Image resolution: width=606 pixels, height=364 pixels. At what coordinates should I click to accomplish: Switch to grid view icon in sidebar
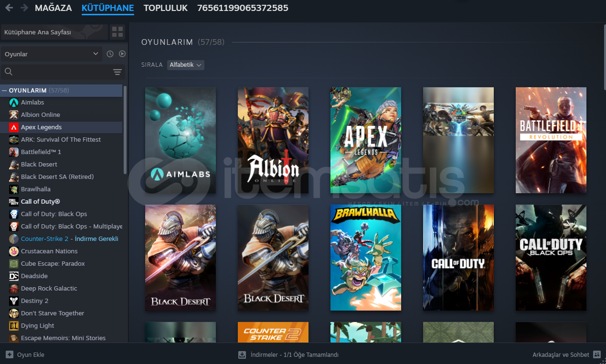pyautogui.click(x=117, y=32)
